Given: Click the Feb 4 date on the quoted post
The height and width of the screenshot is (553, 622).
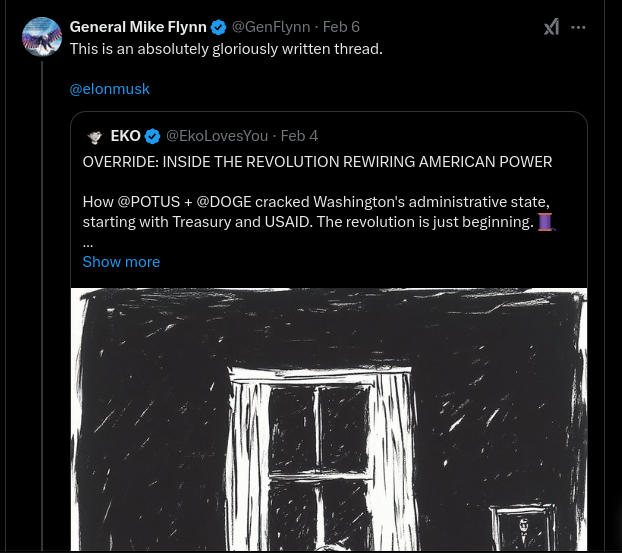Looking at the screenshot, I should tap(300, 136).
